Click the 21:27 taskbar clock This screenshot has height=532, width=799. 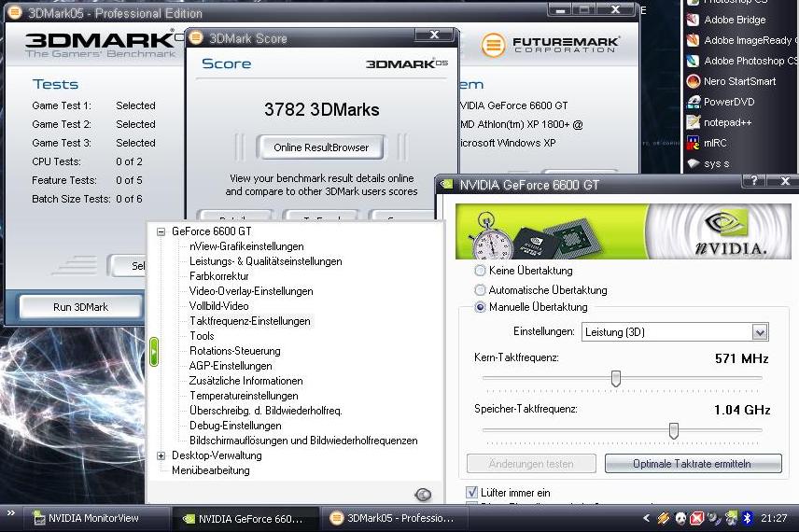pos(774,518)
